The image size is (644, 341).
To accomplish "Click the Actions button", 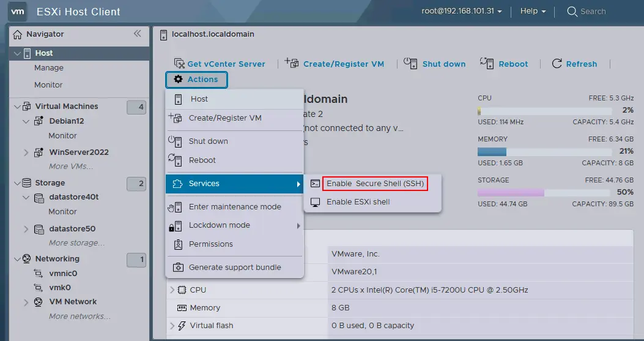I will point(196,80).
